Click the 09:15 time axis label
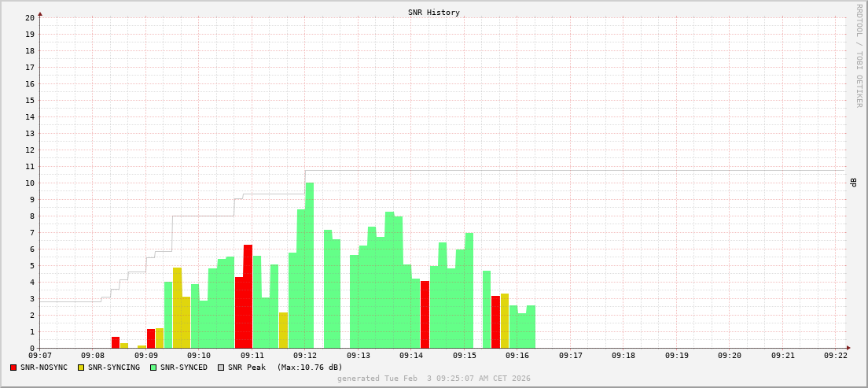 coord(464,356)
